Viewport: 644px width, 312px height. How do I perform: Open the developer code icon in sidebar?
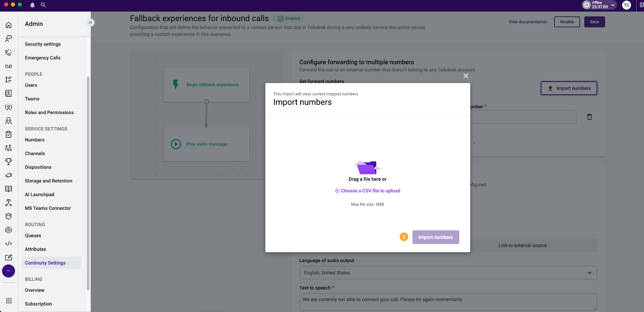[8, 244]
